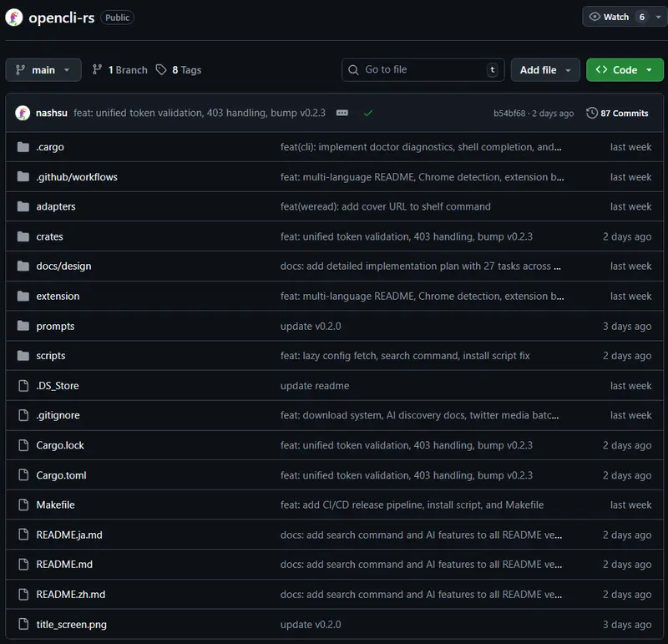Click the search magnifier in Go to file

[x=353, y=70]
